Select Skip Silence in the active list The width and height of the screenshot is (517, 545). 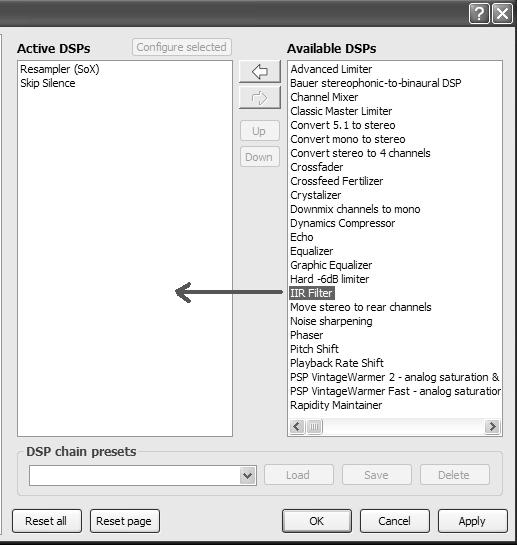48,83
